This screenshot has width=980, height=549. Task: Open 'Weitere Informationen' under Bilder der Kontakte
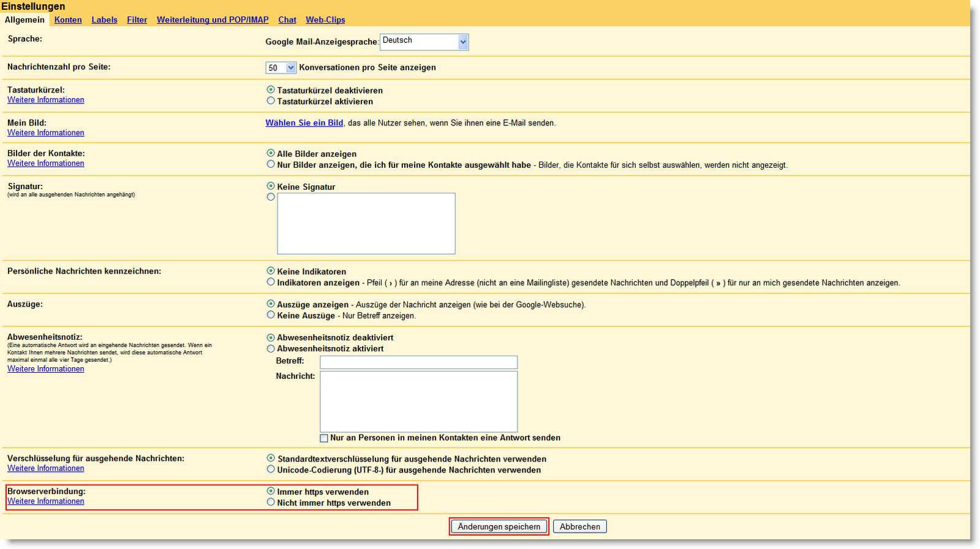tap(46, 163)
